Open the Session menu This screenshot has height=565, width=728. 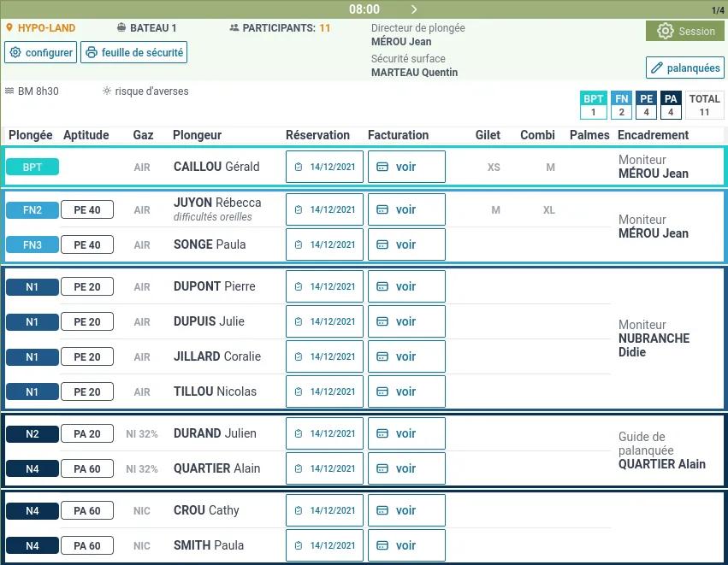coord(684,31)
